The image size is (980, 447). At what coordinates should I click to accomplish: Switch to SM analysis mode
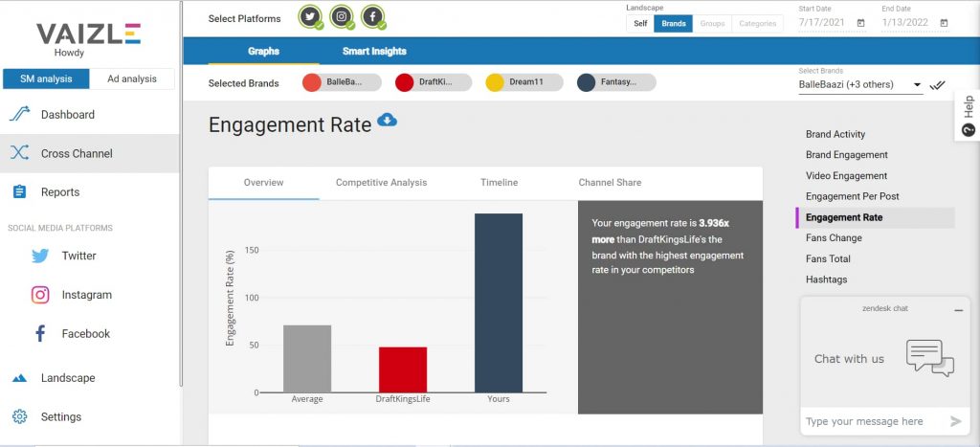(x=46, y=78)
